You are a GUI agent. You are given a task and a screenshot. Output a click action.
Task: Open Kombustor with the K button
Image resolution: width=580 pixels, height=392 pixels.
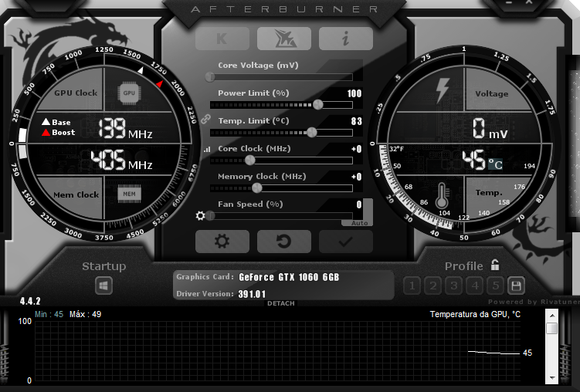(222, 39)
